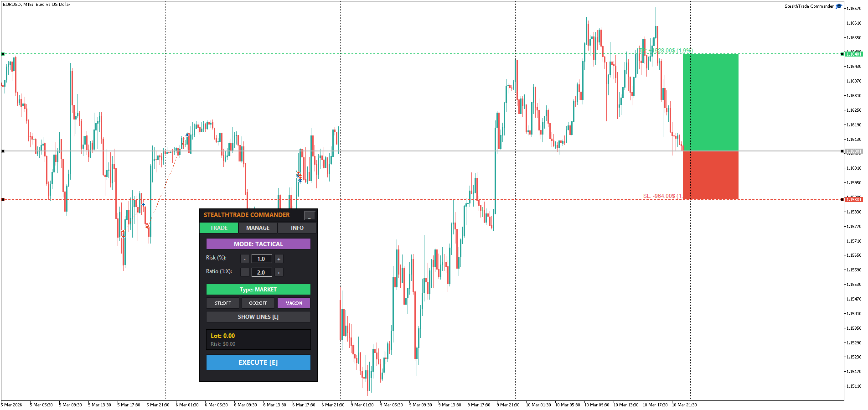Increase Risk percent with plus button

(279, 259)
